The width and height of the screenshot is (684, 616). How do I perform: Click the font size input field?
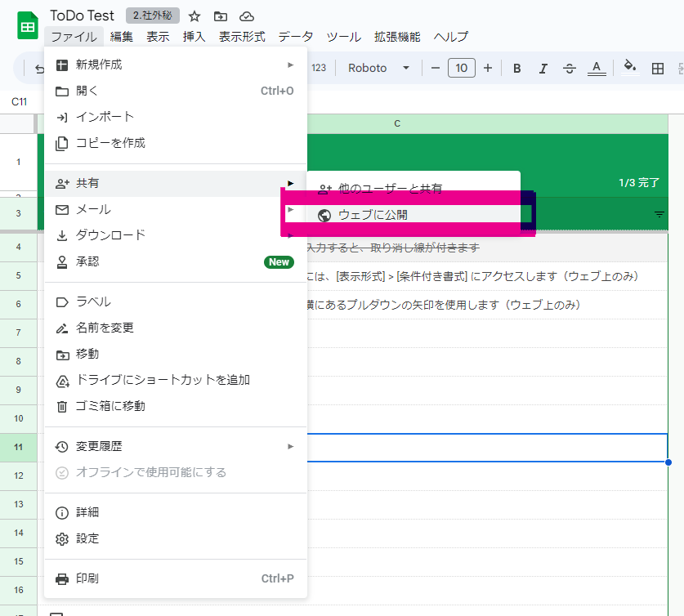point(461,68)
